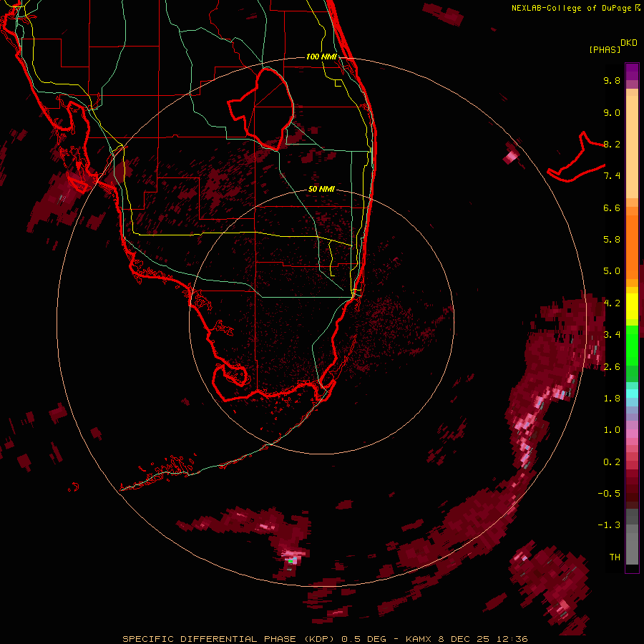The height and width of the screenshot is (644, 644).
Task: Select the 3.4 legend value
Action: (612, 335)
